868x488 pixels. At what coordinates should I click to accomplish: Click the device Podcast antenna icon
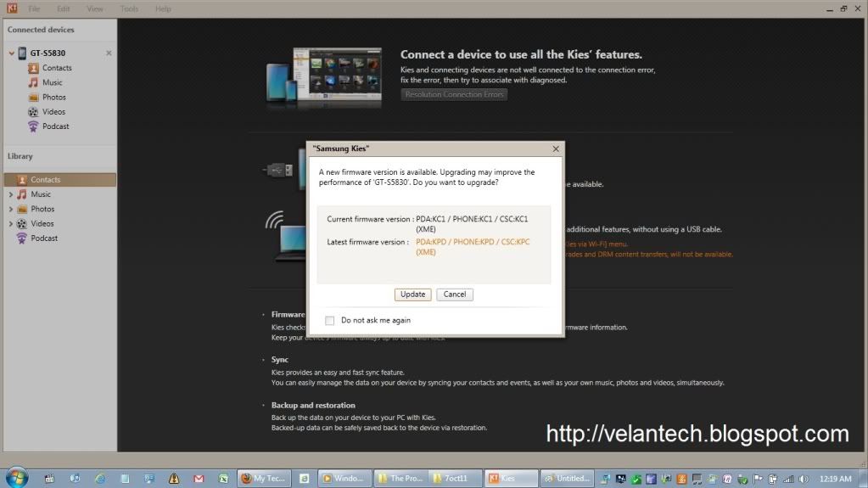point(33,126)
